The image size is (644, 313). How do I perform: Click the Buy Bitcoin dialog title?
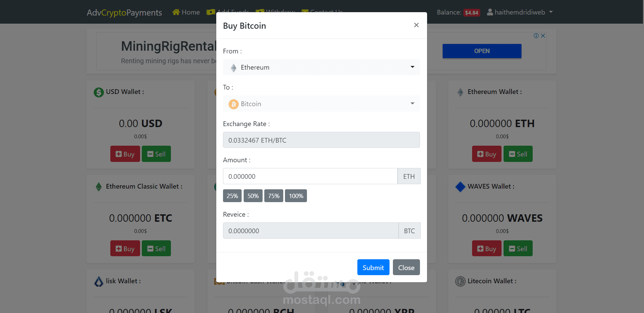click(244, 26)
